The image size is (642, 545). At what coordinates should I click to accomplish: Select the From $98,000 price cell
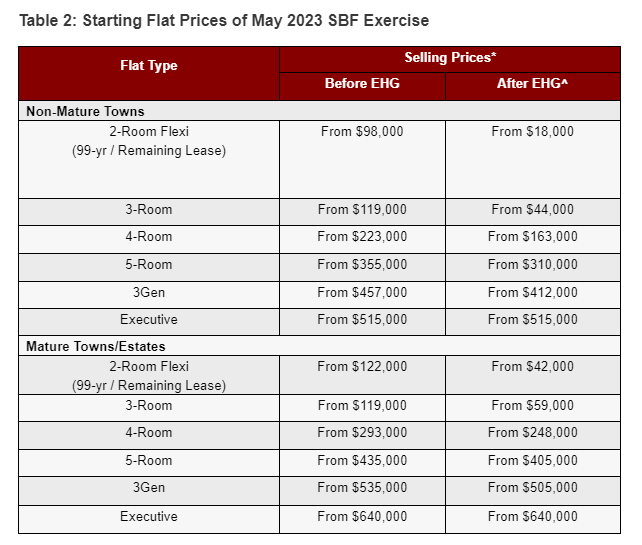point(362,160)
